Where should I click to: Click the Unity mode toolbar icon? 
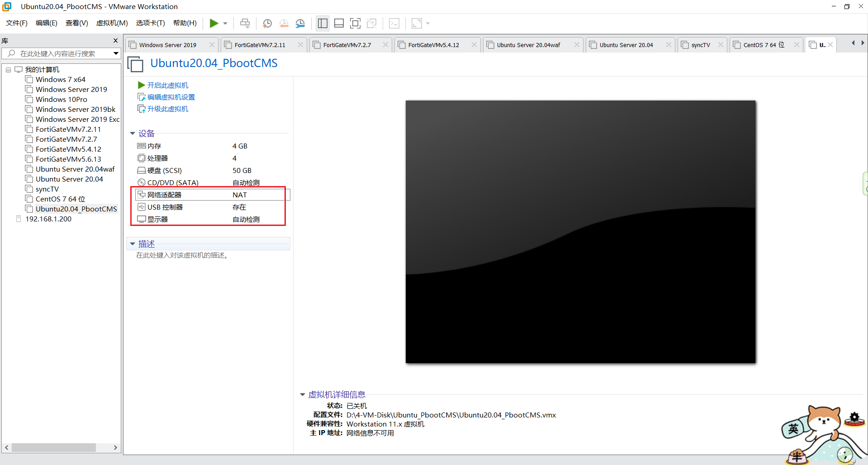click(x=372, y=23)
